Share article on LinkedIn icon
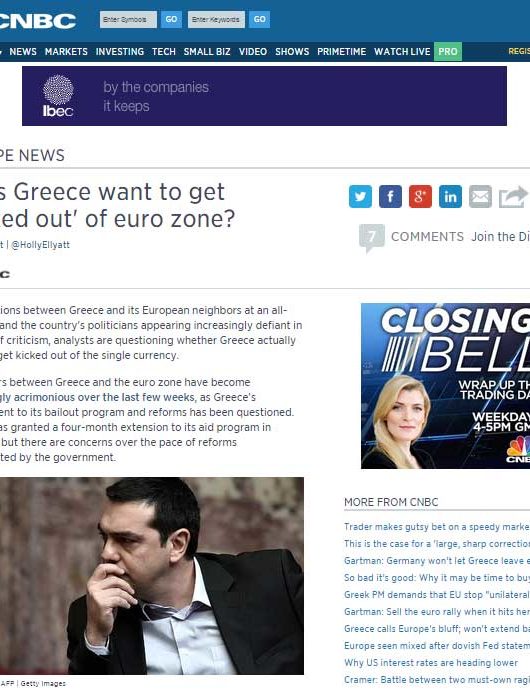 [450, 196]
